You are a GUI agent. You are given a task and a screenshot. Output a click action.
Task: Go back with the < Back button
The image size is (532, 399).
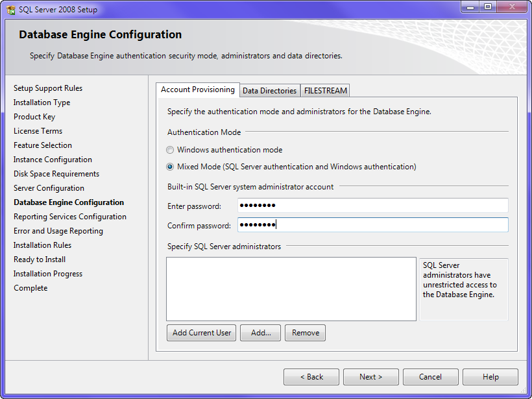[x=311, y=377]
